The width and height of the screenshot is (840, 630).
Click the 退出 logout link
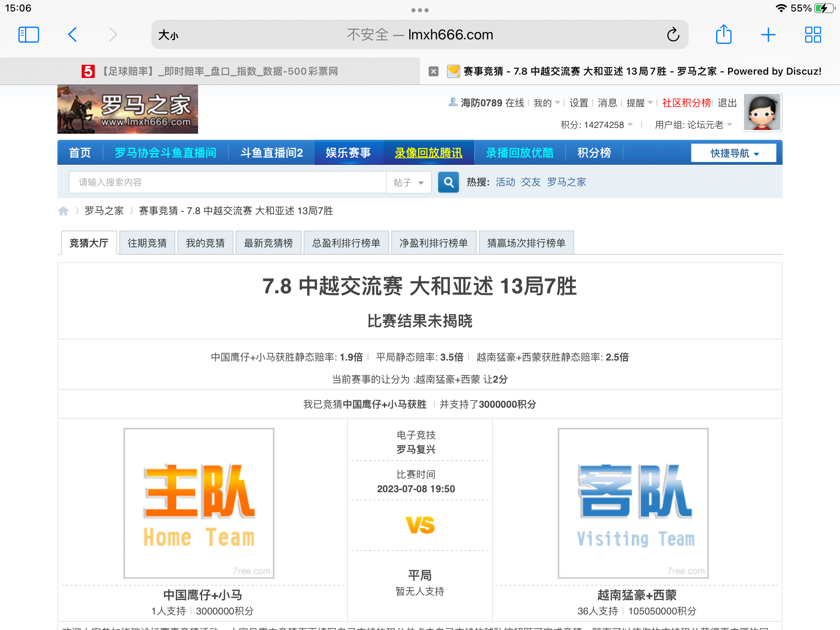pyautogui.click(x=726, y=103)
